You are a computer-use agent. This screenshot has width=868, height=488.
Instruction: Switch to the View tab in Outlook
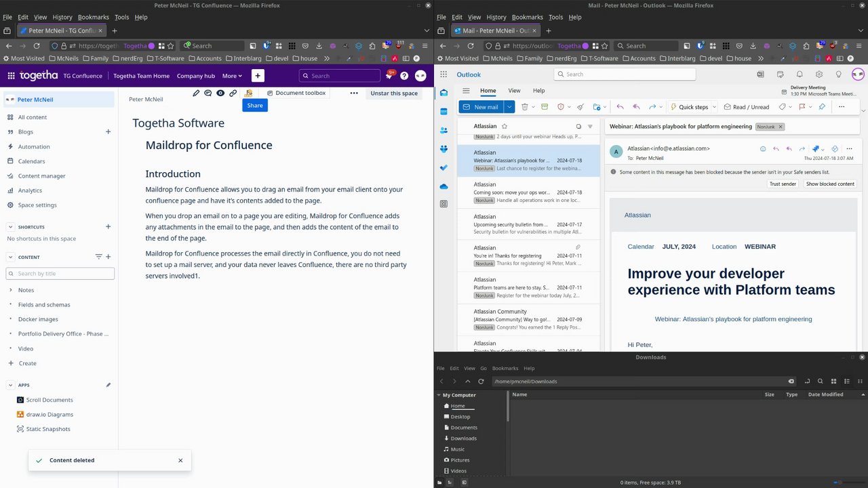click(x=515, y=90)
